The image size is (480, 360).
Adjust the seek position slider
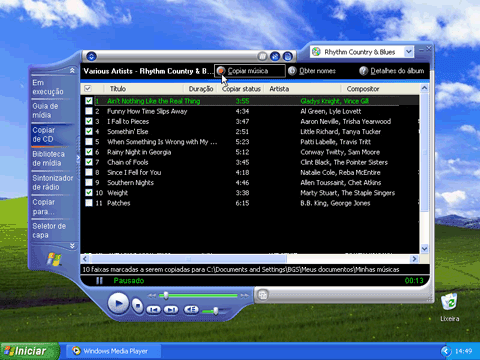(165, 295)
